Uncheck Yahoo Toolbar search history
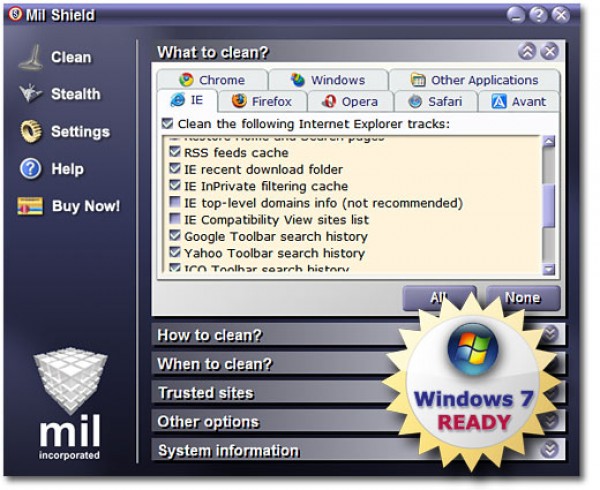The width and height of the screenshot is (600, 490). coord(174,252)
